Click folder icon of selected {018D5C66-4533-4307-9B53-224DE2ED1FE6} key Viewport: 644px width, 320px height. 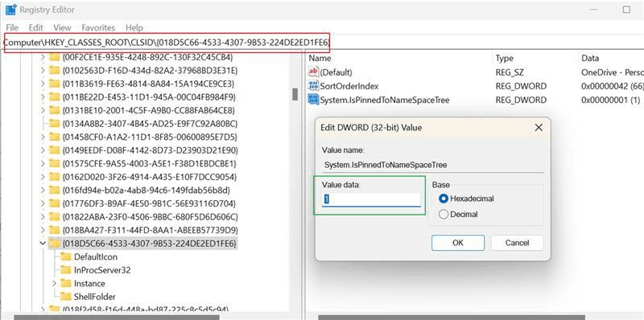point(54,244)
